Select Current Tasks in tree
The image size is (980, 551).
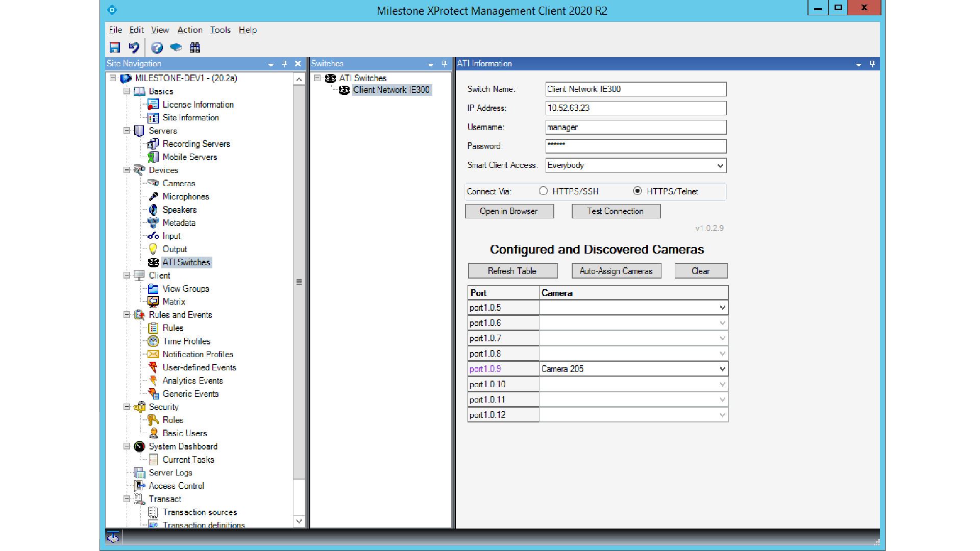tap(188, 460)
